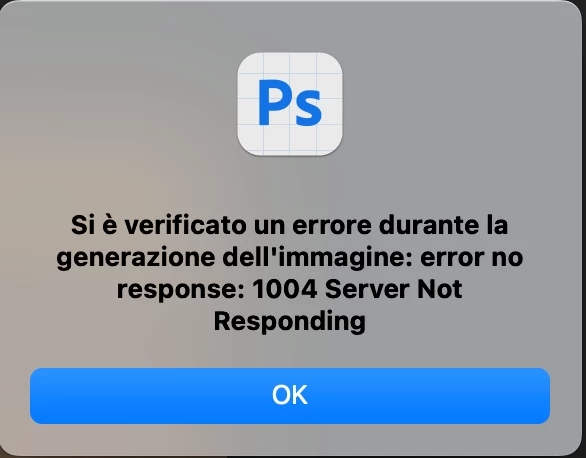The width and height of the screenshot is (586, 458).
Task: Click the word "response:" in the message
Action: pyautogui.click(x=181, y=291)
